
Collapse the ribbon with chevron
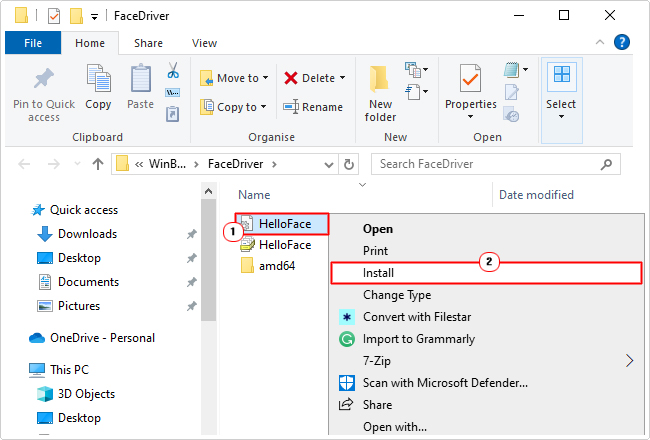point(600,42)
